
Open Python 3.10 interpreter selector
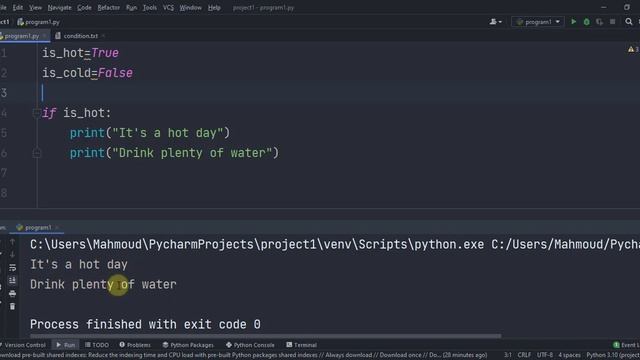coord(613,355)
